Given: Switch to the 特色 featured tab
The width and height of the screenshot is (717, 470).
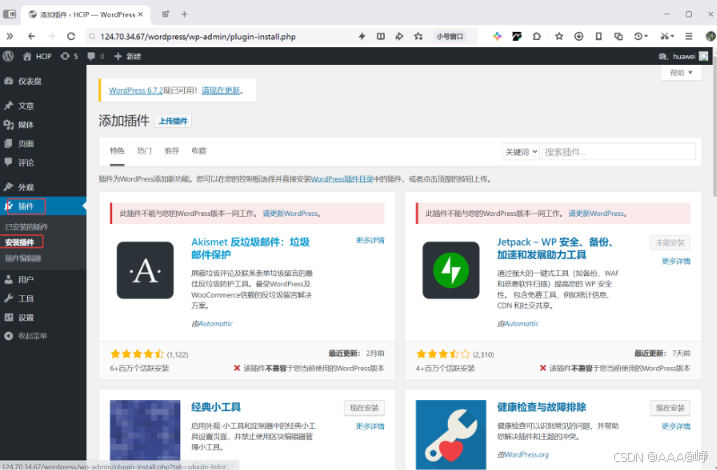Looking at the screenshot, I should [117, 151].
